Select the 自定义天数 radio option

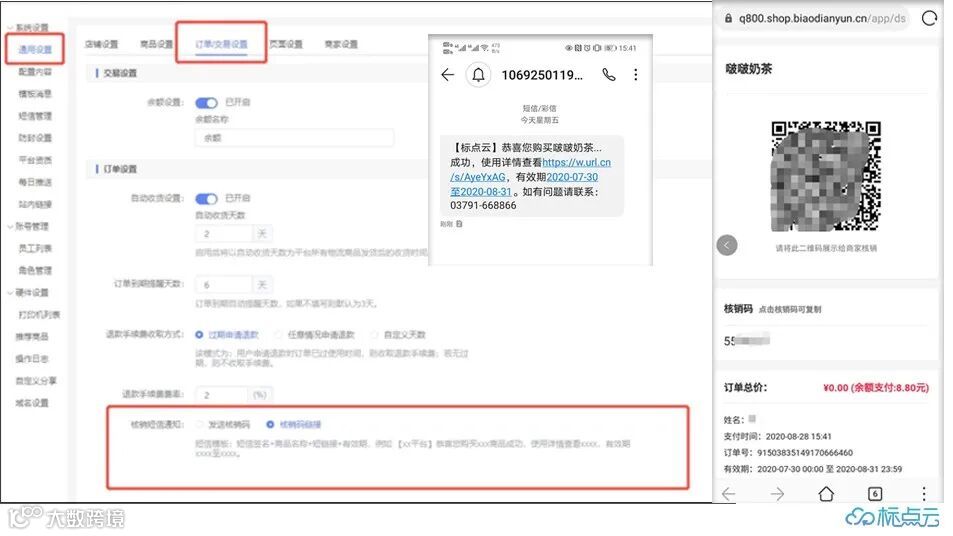pyautogui.click(x=374, y=335)
